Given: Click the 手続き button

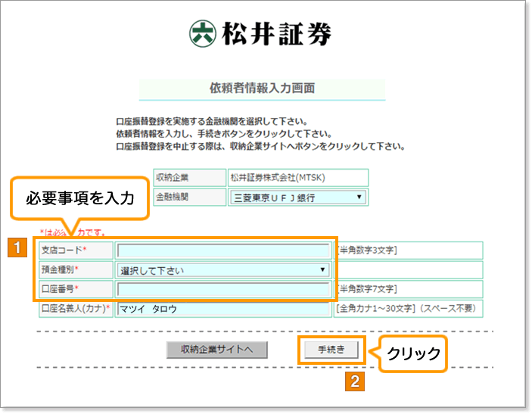Looking at the screenshot, I should (x=331, y=350).
